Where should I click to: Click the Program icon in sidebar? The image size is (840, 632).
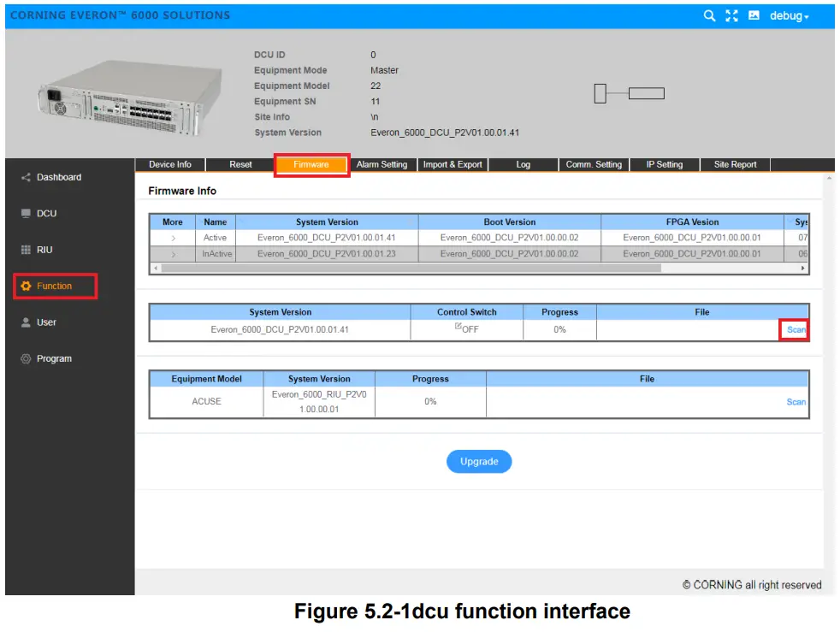pyautogui.click(x=25, y=359)
